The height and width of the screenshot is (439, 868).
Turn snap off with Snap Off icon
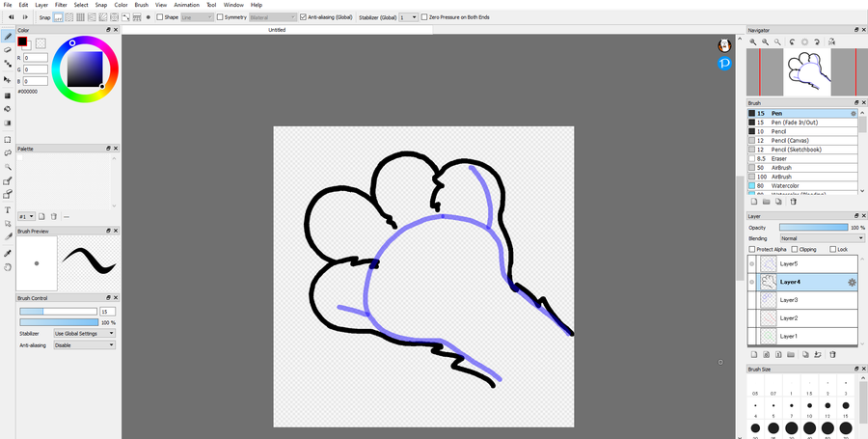coord(58,17)
